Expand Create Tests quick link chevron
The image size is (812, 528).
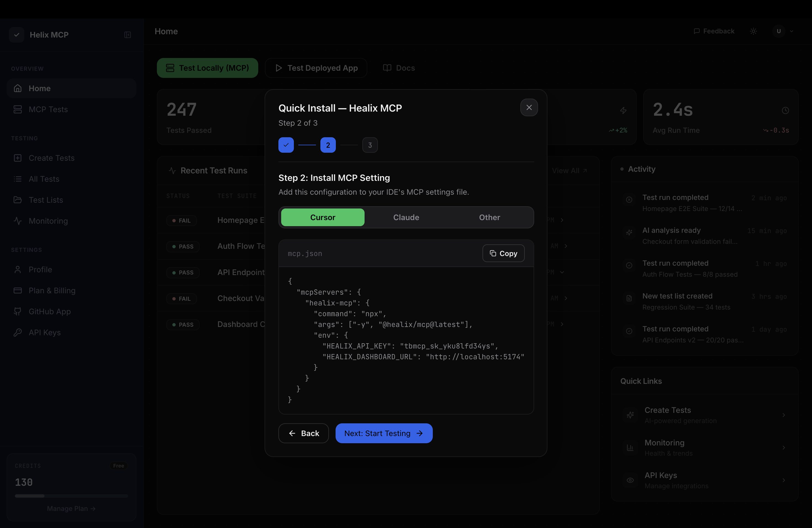[x=784, y=415]
